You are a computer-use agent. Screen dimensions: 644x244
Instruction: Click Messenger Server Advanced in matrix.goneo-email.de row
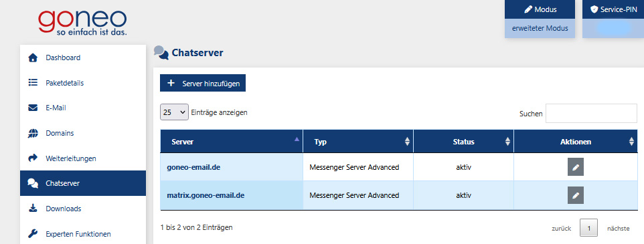click(x=354, y=196)
